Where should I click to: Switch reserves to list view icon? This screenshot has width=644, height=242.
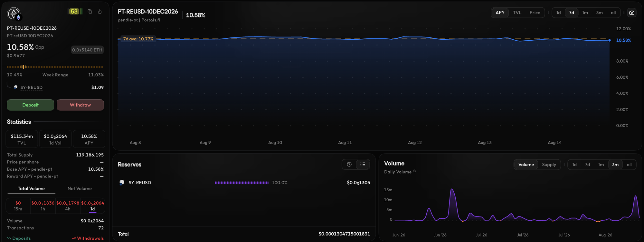tap(363, 165)
